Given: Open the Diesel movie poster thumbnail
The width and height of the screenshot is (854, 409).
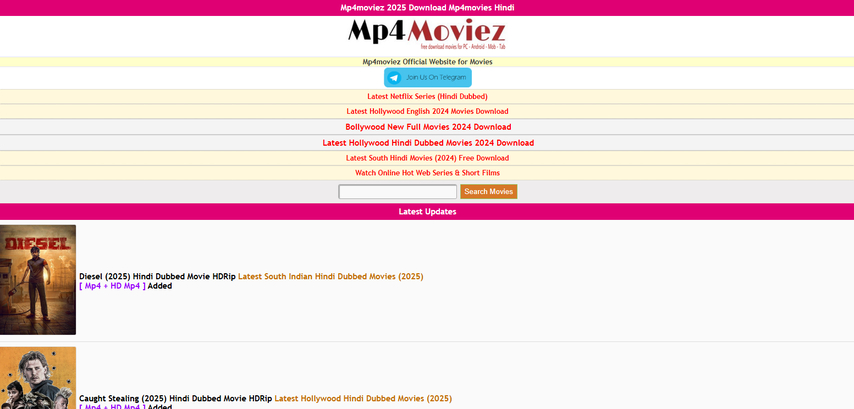Looking at the screenshot, I should pos(38,279).
